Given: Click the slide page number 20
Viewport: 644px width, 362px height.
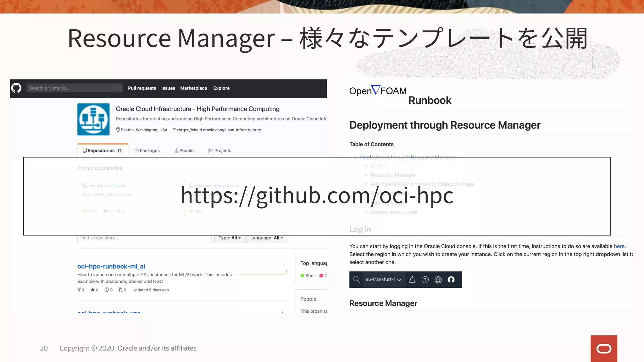Looking at the screenshot, I should pos(44,348).
